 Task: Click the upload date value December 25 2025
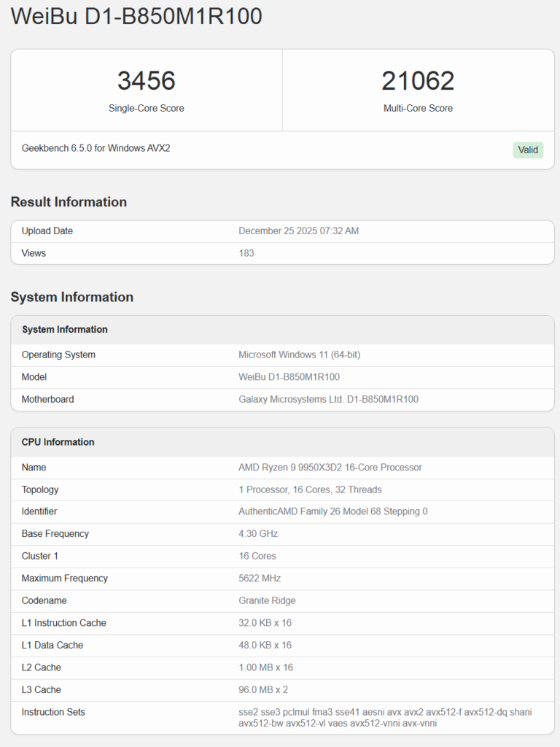(298, 231)
